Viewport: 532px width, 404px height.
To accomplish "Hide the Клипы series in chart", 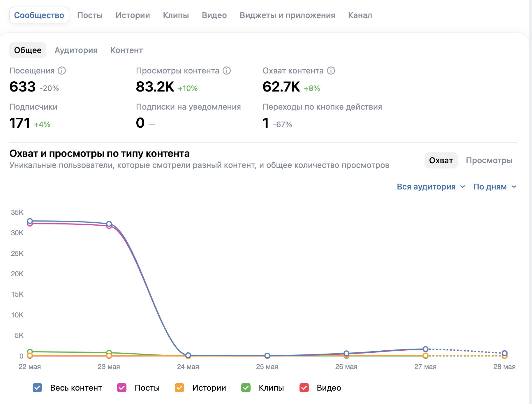I will coord(246,388).
